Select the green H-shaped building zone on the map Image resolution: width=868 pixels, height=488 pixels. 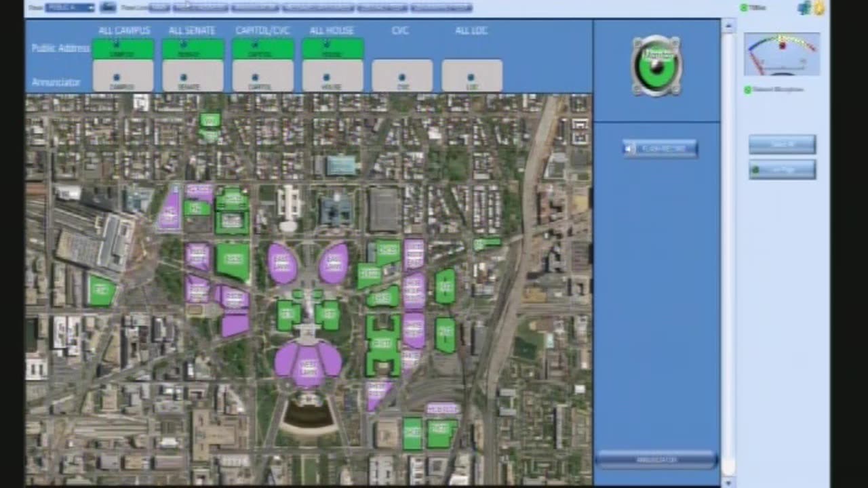pyautogui.click(x=383, y=344)
